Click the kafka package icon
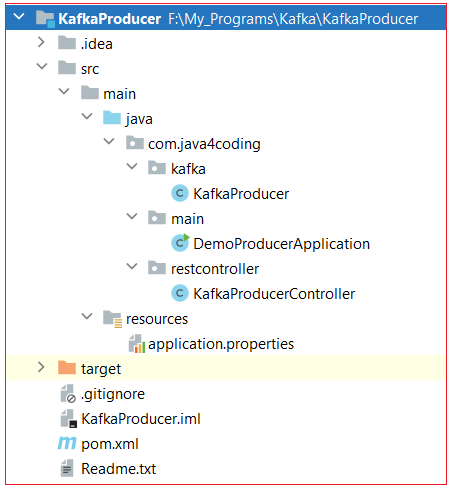452x489 pixels. click(157, 168)
